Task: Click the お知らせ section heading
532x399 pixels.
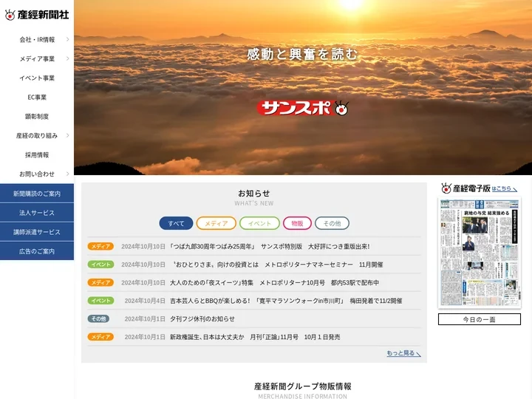Action: pos(253,194)
